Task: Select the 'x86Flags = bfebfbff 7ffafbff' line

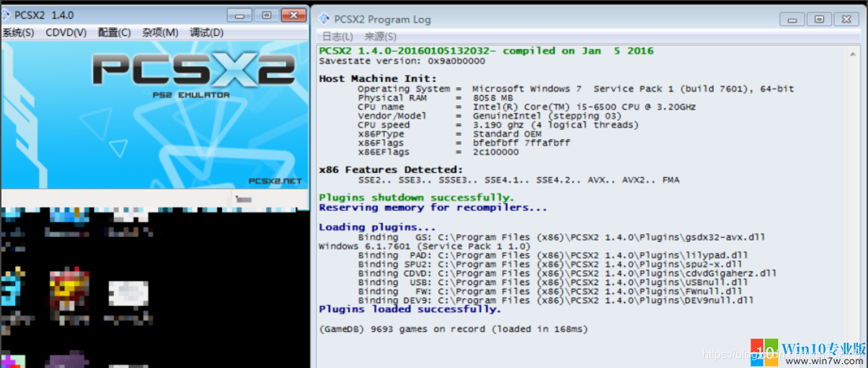Action: 464,143
